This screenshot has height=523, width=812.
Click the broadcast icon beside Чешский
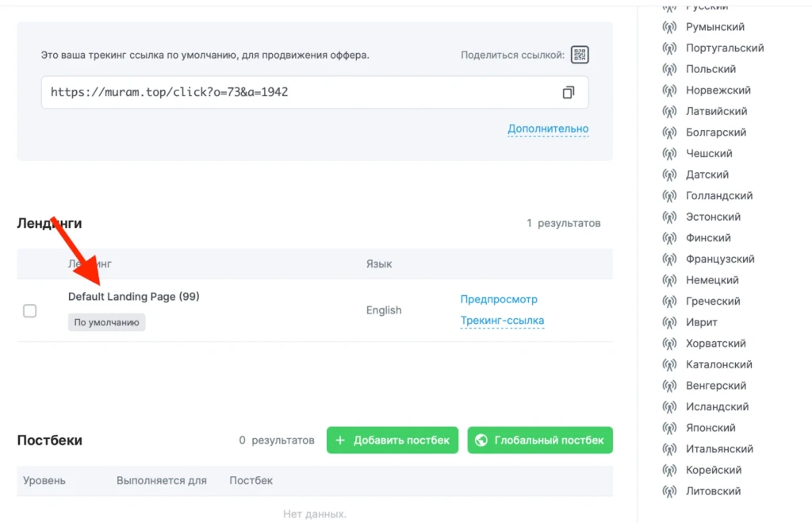pos(669,154)
